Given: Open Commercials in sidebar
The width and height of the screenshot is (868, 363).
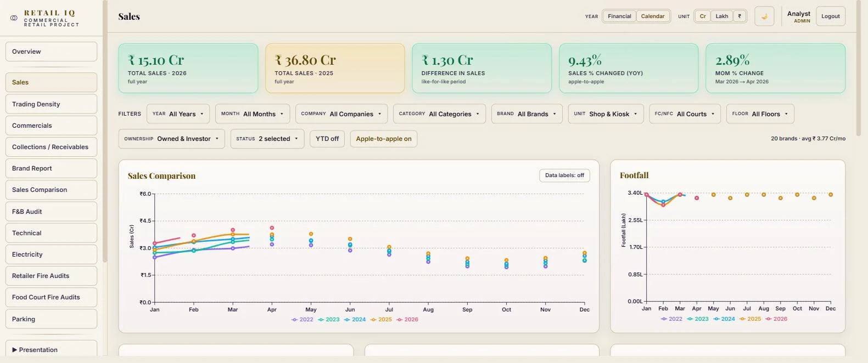Looking at the screenshot, I should (x=51, y=126).
